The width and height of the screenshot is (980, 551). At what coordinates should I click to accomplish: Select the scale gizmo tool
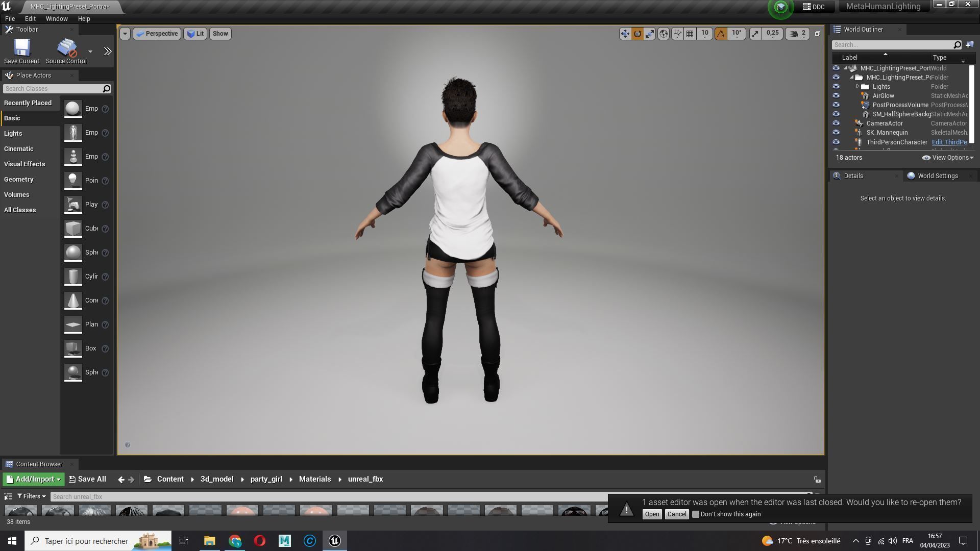(x=650, y=34)
